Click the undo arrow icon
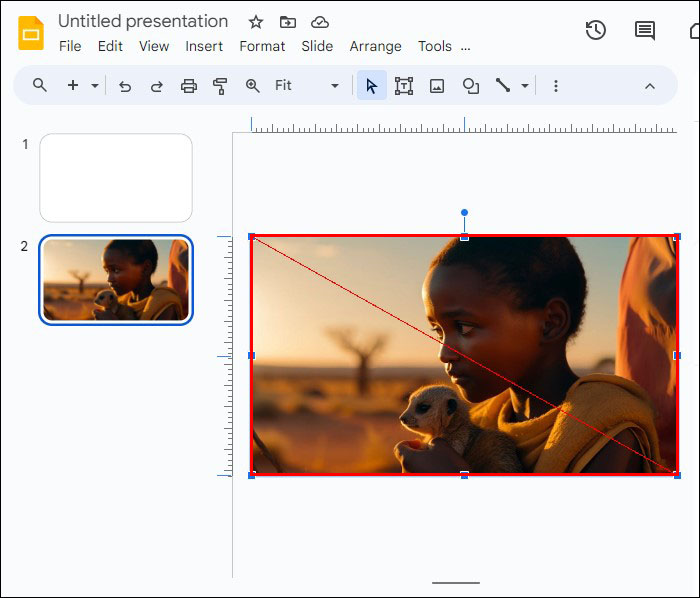 coord(125,86)
